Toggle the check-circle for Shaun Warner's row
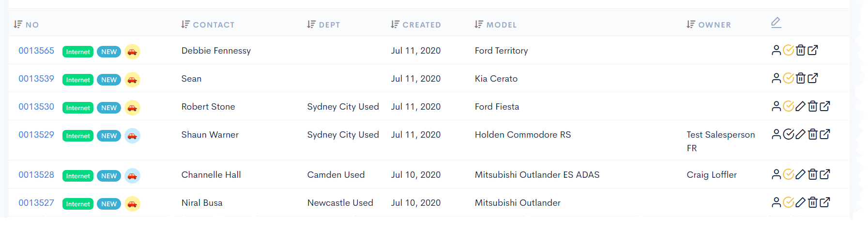Screen dimensions: 868x228 (789, 134)
